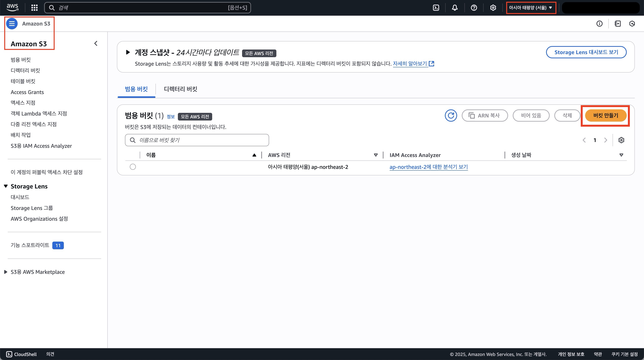644x360 pixels.
Task: Open 개인 정보 보호 footer link
Action: click(571, 354)
